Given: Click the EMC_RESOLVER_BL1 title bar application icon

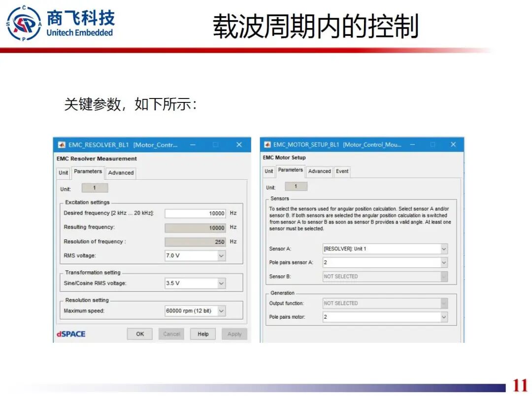Looking at the screenshot, I should [62, 144].
